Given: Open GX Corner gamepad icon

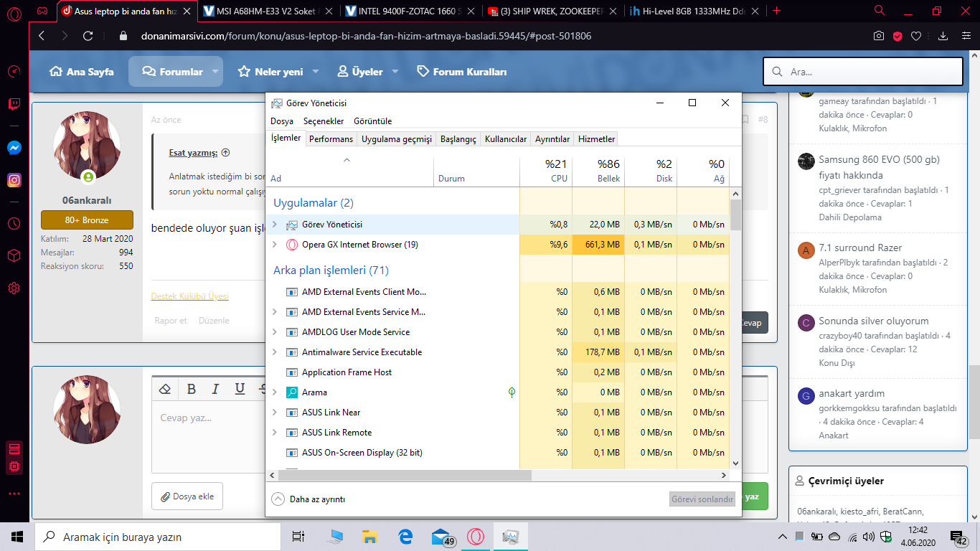Looking at the screenshot, I should coord(43,11).
